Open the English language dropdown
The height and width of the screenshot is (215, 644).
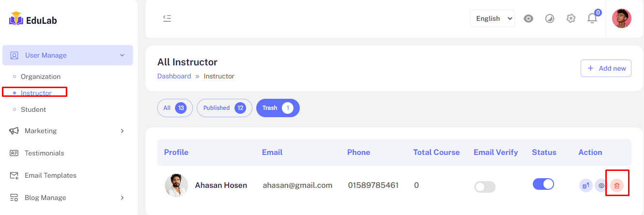[492, 18]
